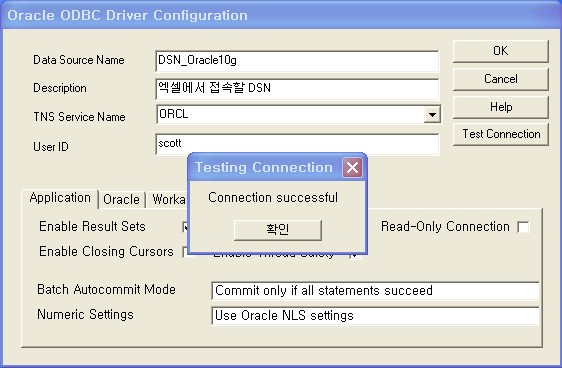562x368 pixels.
Task: Click the 'Enable Result Sets' label
Action: point(92,226)
